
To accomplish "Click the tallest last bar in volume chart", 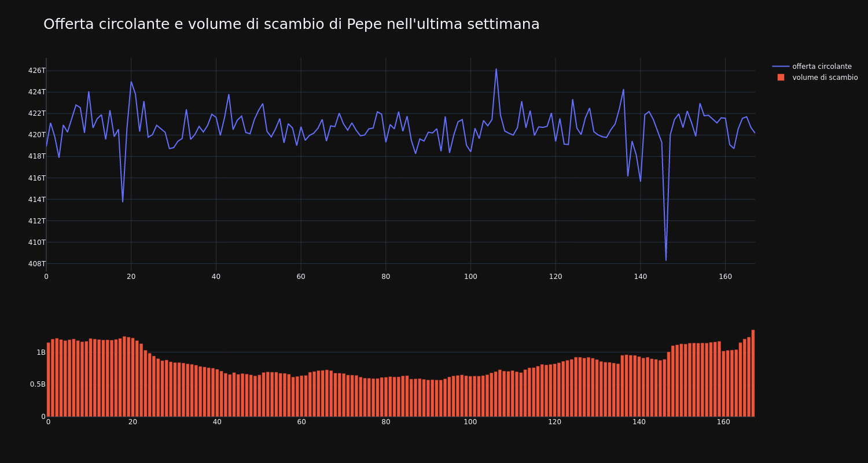I will tap(753, 373).
